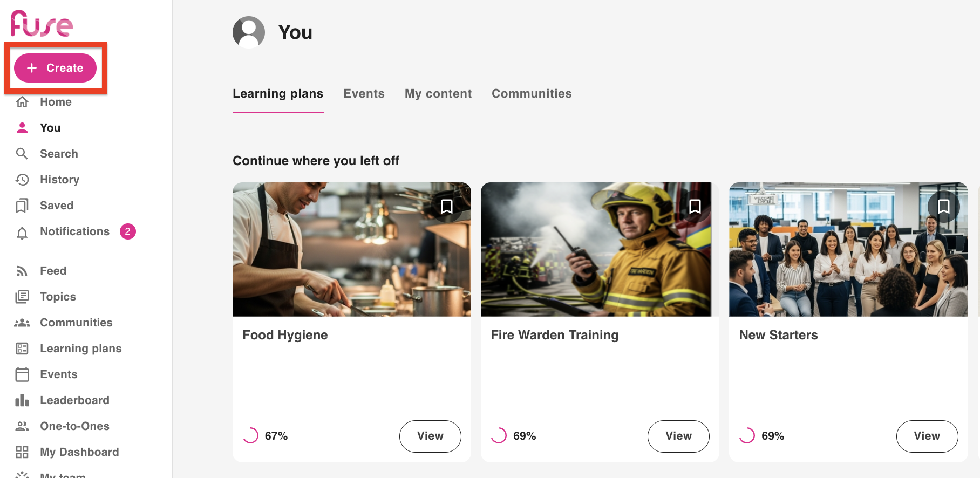Screen dimensions: 980x478
Task: Click the Fuse logo
Action: tap(42, 24)
